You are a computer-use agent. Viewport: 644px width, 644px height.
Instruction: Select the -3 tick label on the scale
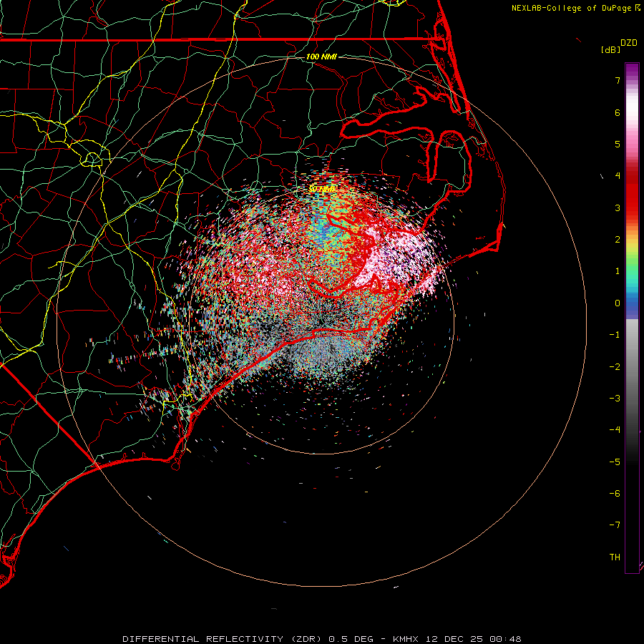coord(615,399)
